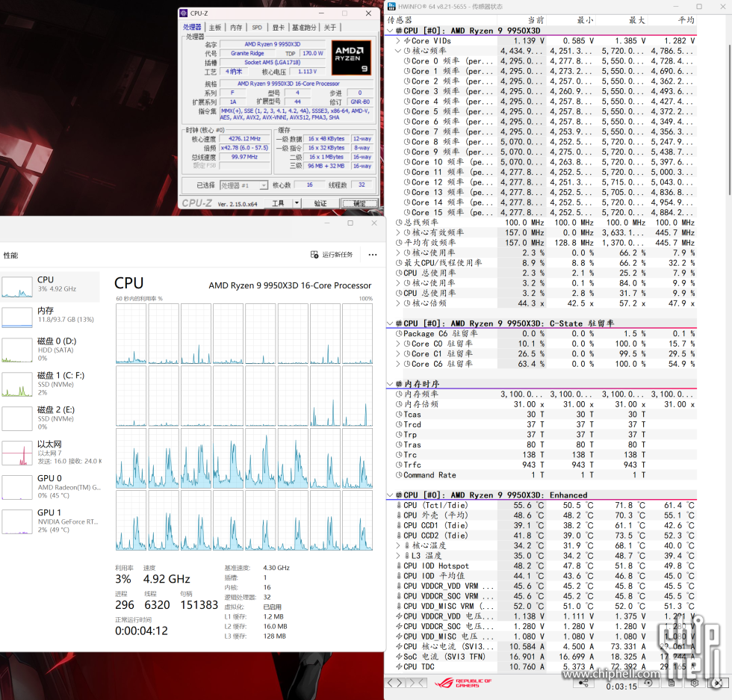Click the clock icon beside Trfc row

pos(399,465)
